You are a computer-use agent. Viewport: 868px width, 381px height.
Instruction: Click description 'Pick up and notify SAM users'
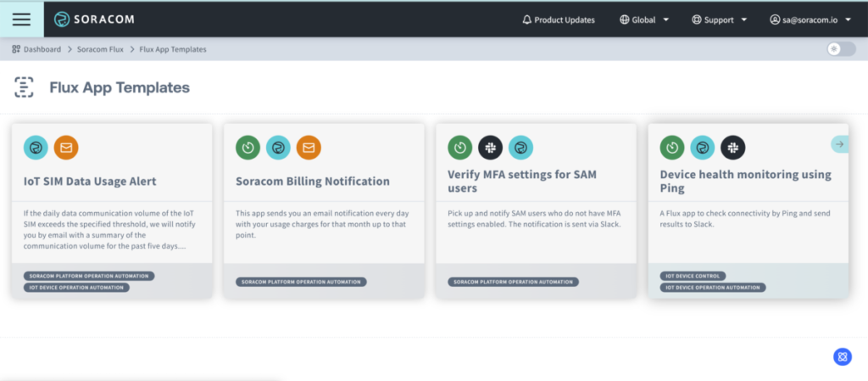click(x=536, y=219)
